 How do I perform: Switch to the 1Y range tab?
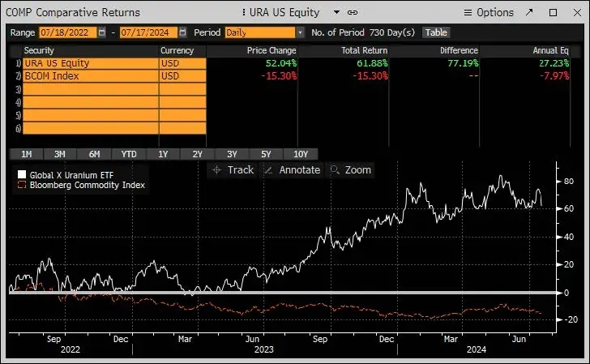[163, 154]
